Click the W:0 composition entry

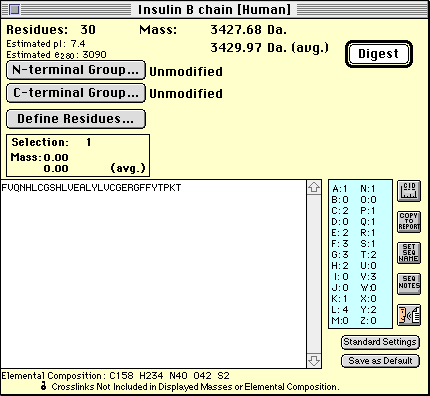368,288
